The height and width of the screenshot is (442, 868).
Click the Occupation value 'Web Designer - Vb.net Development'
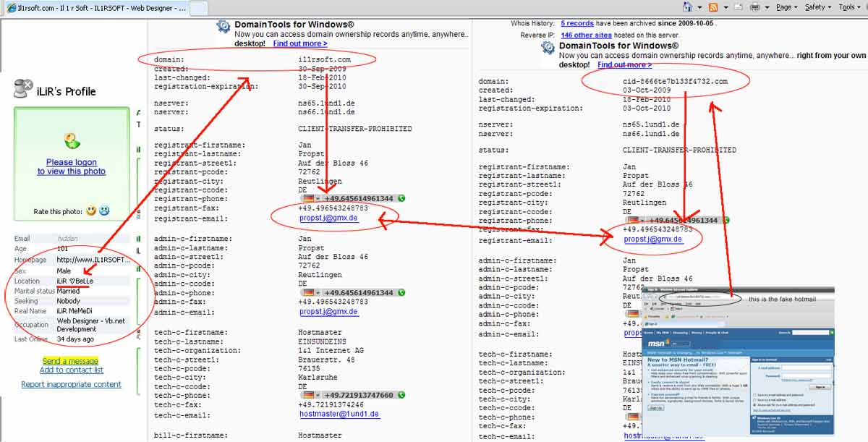90,325
